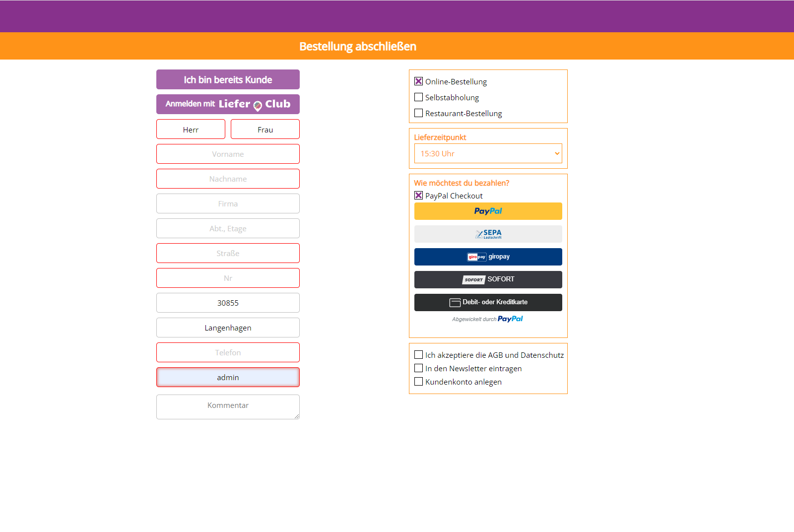Click the Ich bin bereits Kunde button
794x532 pixels.
pyautogui.click(x=228, y=79)
